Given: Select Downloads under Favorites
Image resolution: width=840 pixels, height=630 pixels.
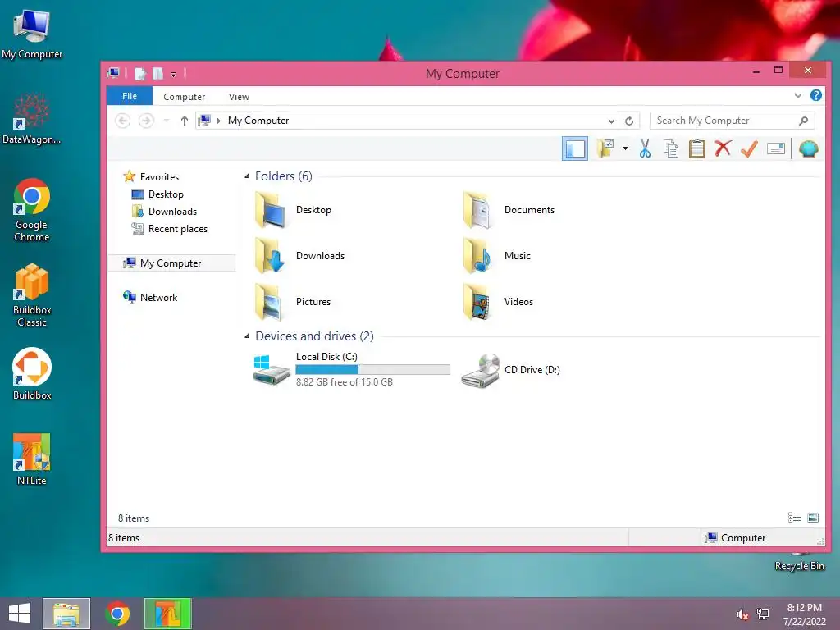Looking at the screenshot, I should [x=172, y=211].
